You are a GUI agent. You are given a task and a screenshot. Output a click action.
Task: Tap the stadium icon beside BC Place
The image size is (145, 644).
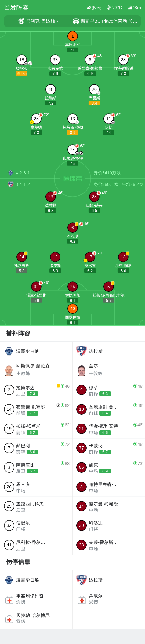pos(76,21)
